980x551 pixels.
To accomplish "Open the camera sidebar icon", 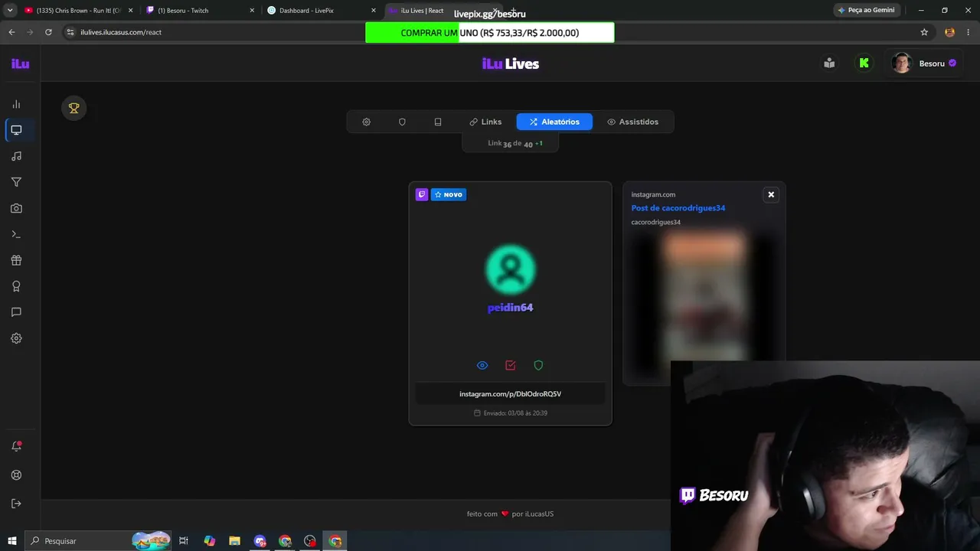I will [x=16, y=208].
